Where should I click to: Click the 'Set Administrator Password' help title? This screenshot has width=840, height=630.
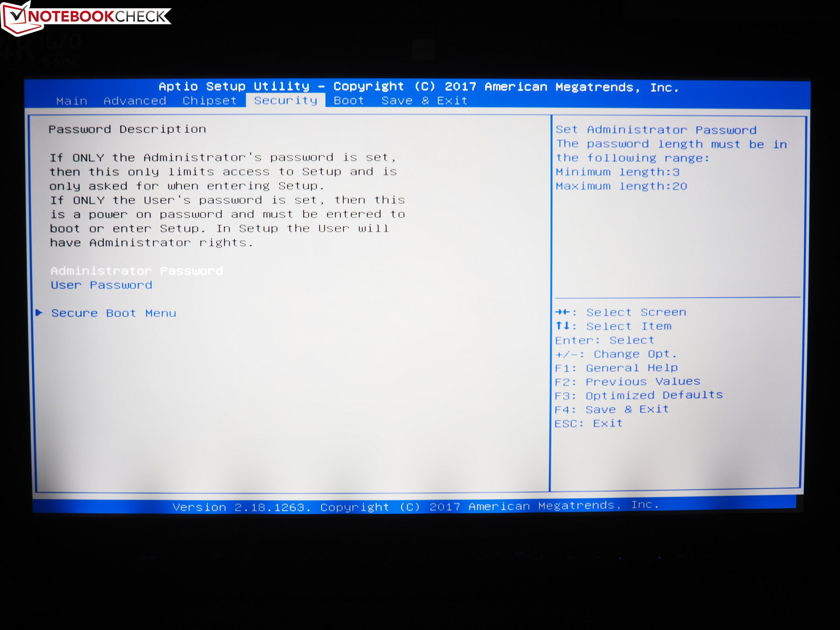pyautogui.click(x=656, y=130)
